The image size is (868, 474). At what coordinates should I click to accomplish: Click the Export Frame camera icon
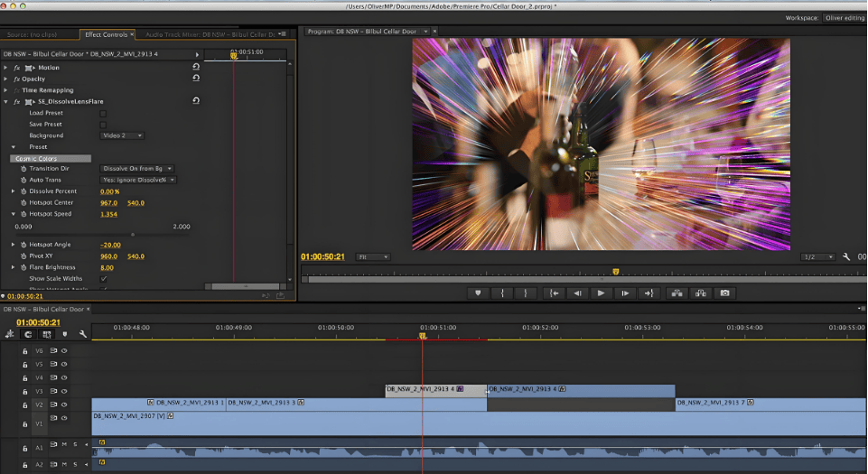coord(723,293)
